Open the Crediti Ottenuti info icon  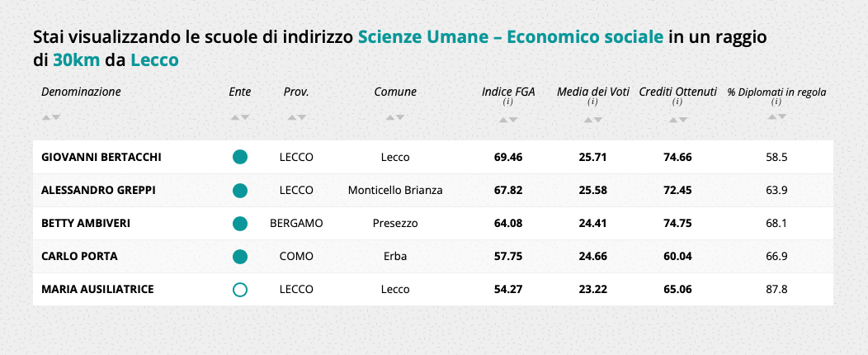pyautogui.click(x=677, y=102)
